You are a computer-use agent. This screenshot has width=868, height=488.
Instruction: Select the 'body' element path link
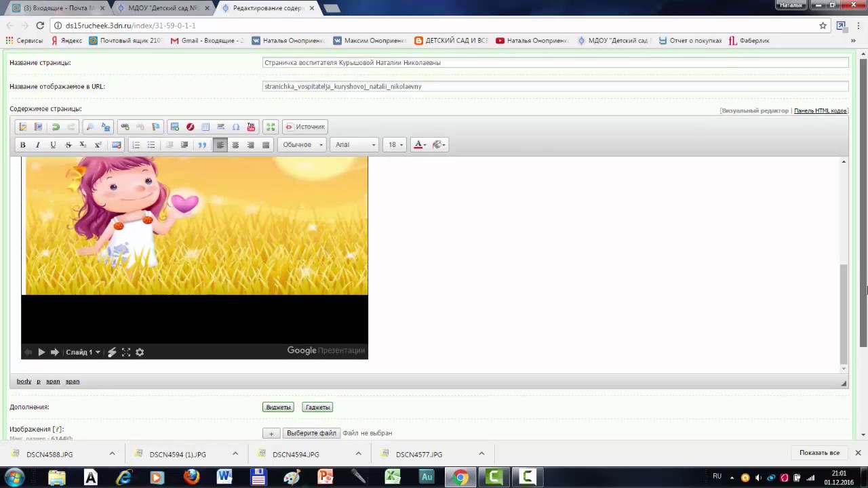(24, 381)
